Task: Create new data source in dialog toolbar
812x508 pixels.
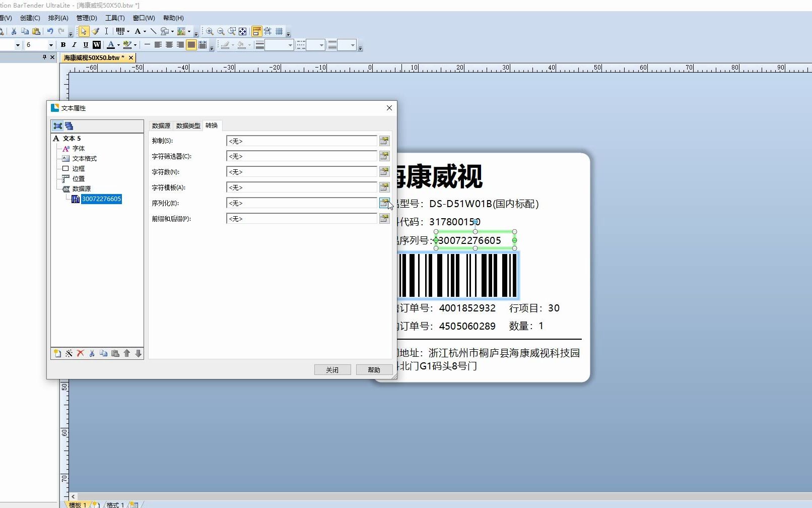Action: pos(57,353)
